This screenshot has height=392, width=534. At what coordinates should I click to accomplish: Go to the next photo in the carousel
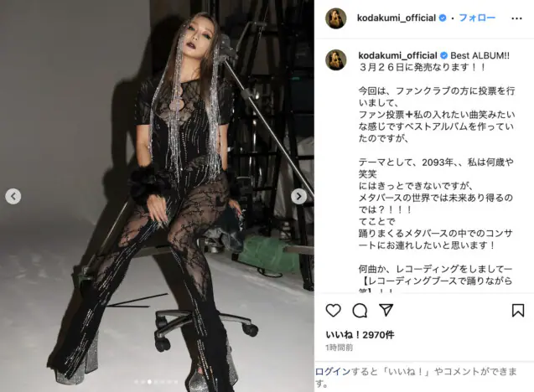(x=298, y=196)
